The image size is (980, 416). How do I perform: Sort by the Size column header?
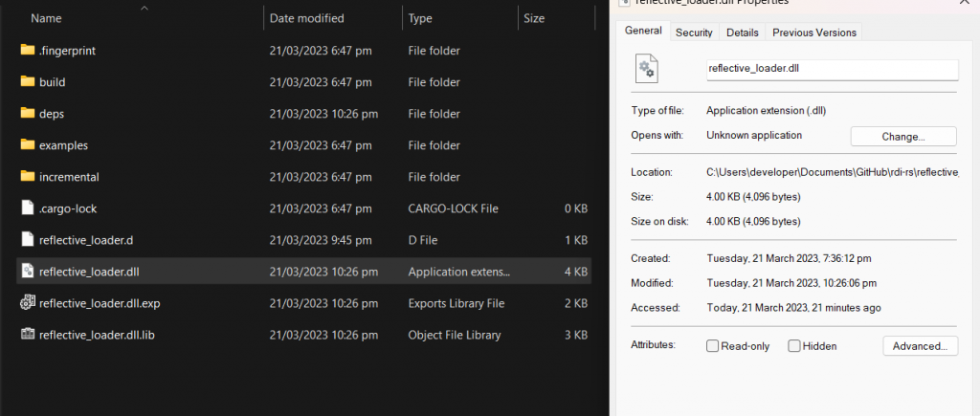[534, 19]
